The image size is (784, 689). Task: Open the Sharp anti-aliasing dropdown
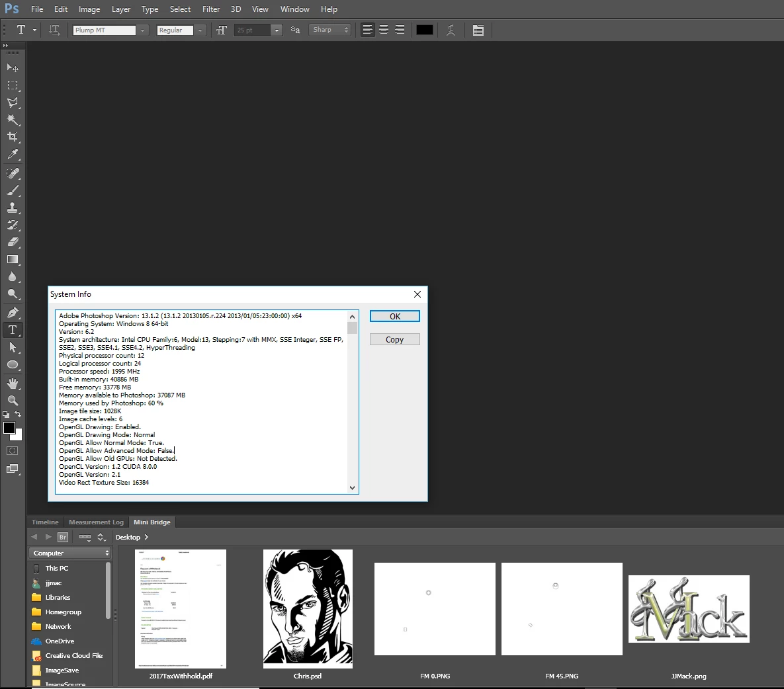329,30
